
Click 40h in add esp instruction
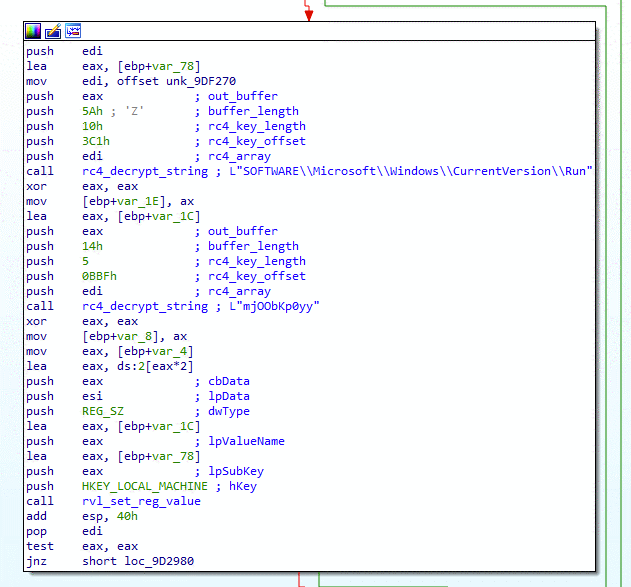tap(128, 516)
